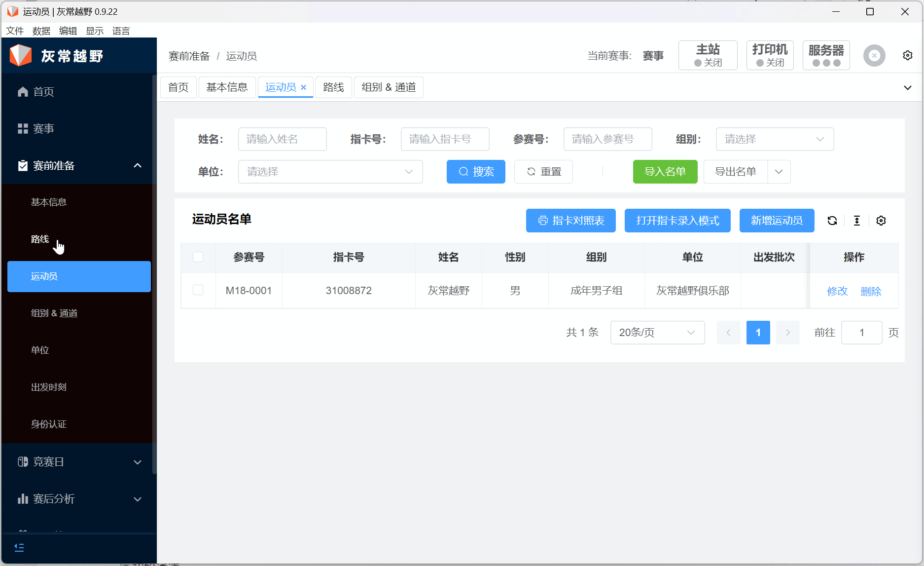
Task: Open the 数据 menu in menu bar
Action: [41, 31]
